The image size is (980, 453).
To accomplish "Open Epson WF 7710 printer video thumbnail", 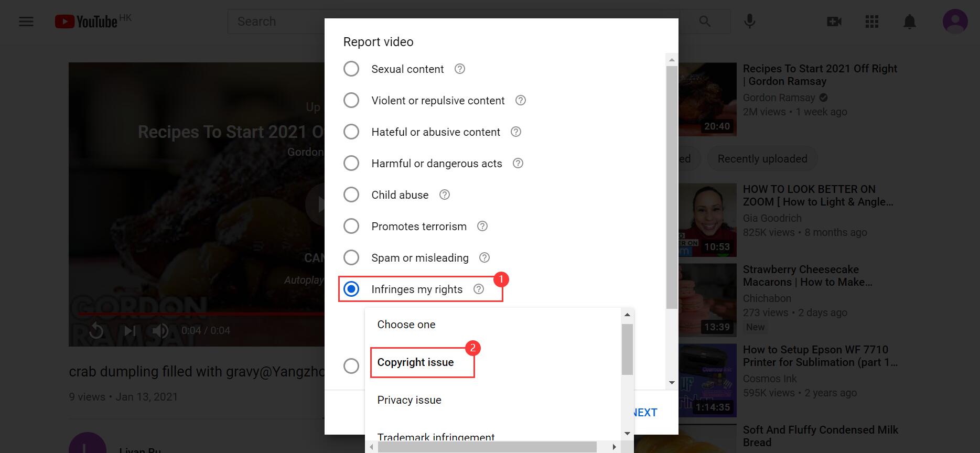I will pyautogui.click(x=707, y=380).
